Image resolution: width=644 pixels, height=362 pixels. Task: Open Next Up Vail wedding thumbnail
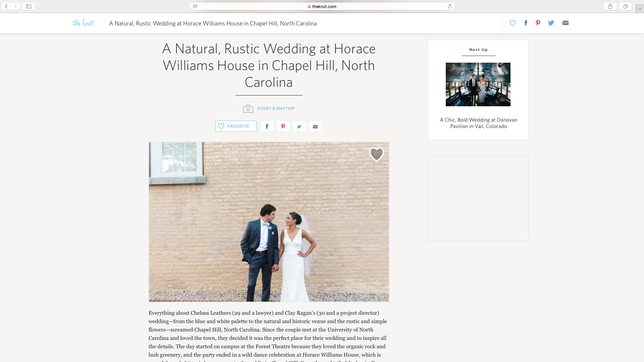click(x=478, y=84)
